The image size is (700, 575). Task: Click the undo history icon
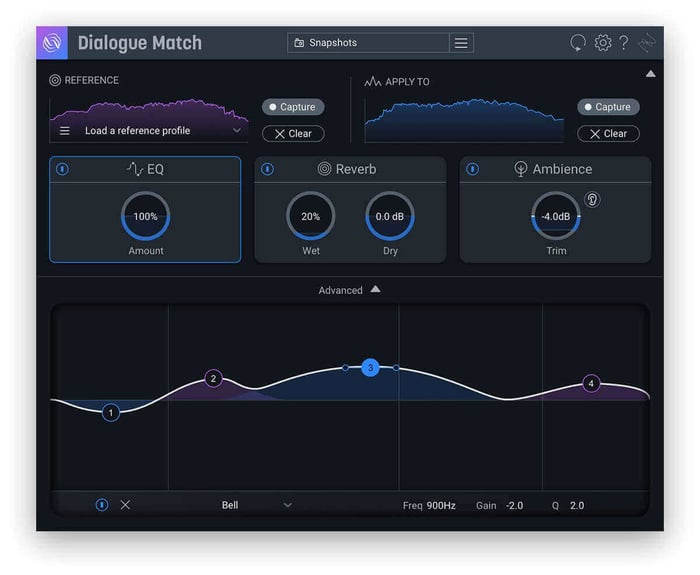pyautogui.click(x=578, y=43)
